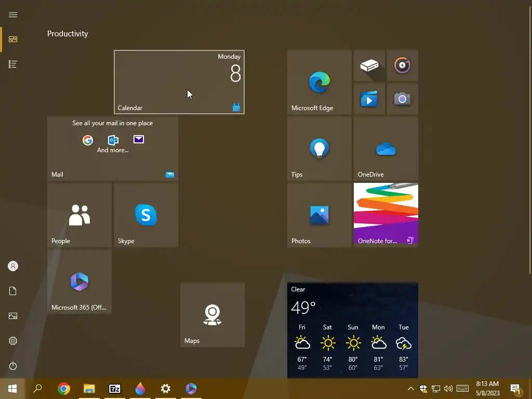Open the Tips tile
Image resolution: width=532 pixels, height=399 pixels.
point(320,148)
